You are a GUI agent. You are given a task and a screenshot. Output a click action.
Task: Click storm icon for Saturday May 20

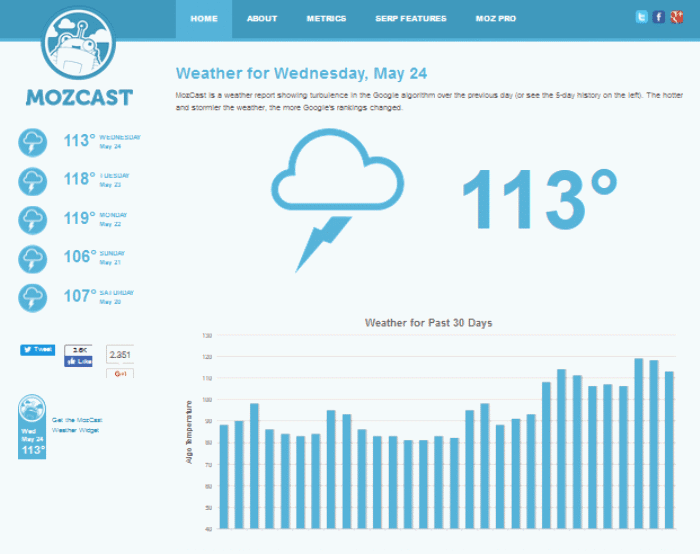[x=33, y=298]
